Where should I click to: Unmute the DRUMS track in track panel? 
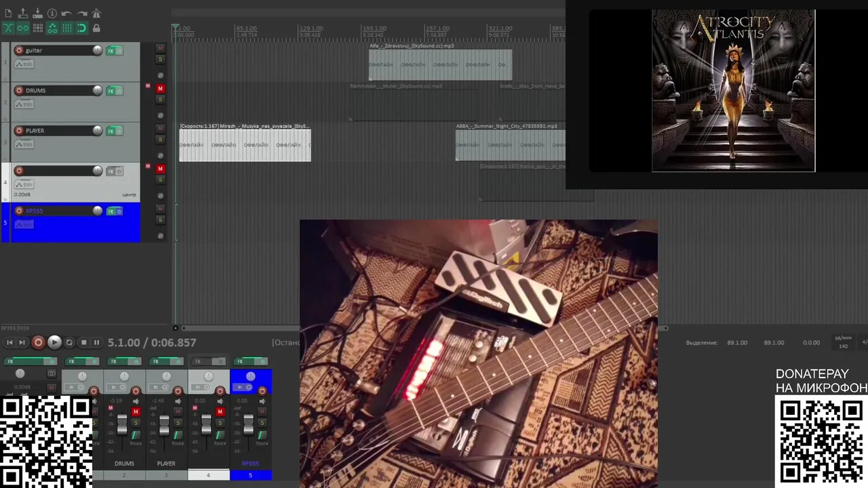[x=161, y=88]
